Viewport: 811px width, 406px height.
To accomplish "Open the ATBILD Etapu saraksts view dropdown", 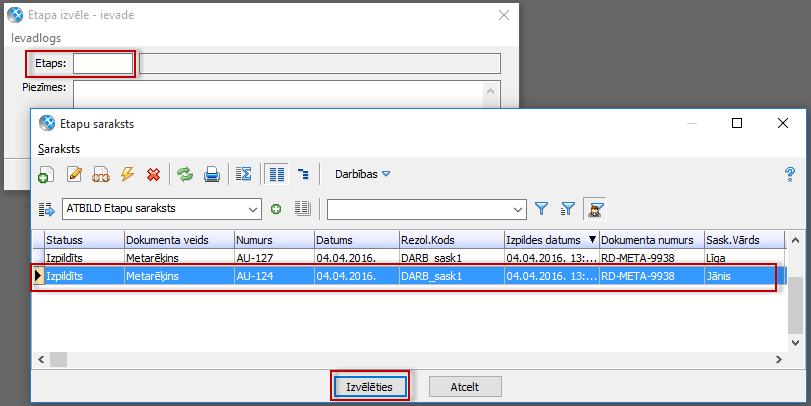I will [x=252, y=209].
